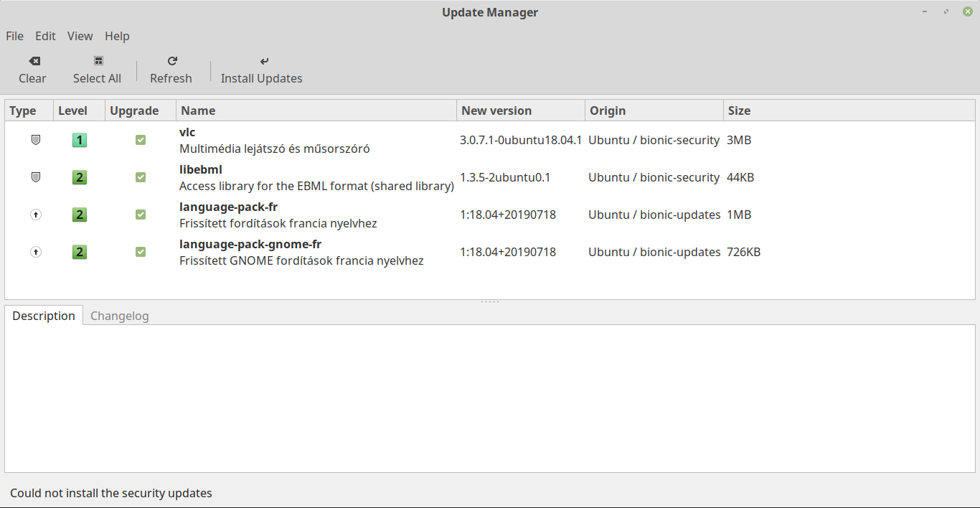Image resolution: width=980 pixels, height=508 pixels.
Task: Open the View menu
Action: tap(80, 36)
